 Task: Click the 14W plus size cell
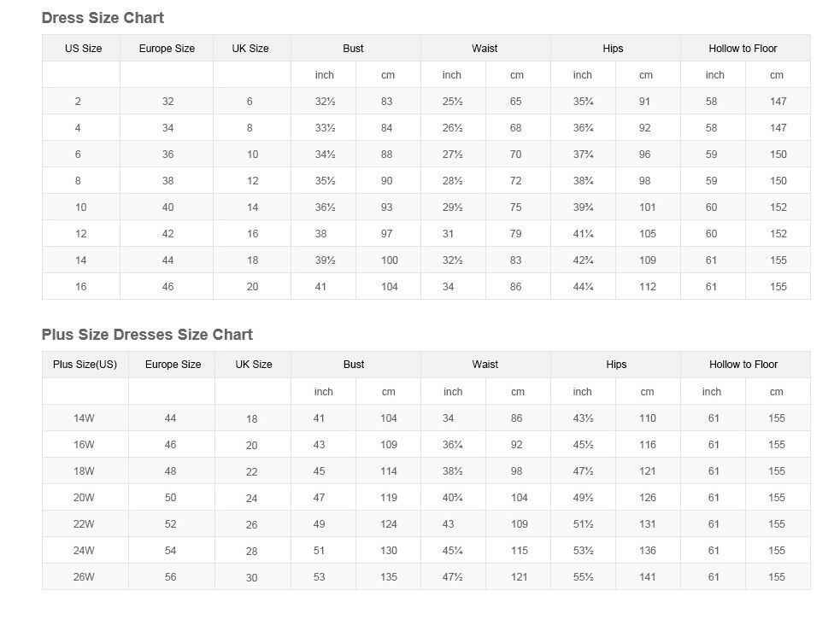(x=84, y=418)
